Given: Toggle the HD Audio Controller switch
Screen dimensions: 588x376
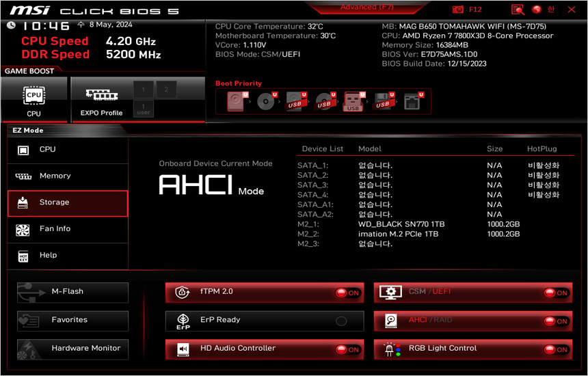Looking at the screenshot, I should [x=347, y=350].
